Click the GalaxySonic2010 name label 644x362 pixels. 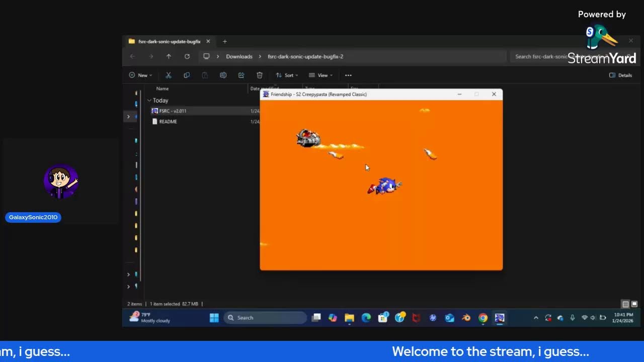point(33,217)
